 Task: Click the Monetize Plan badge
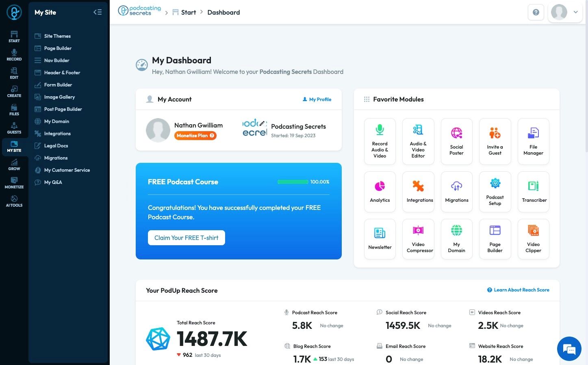(x=195, y=136)
